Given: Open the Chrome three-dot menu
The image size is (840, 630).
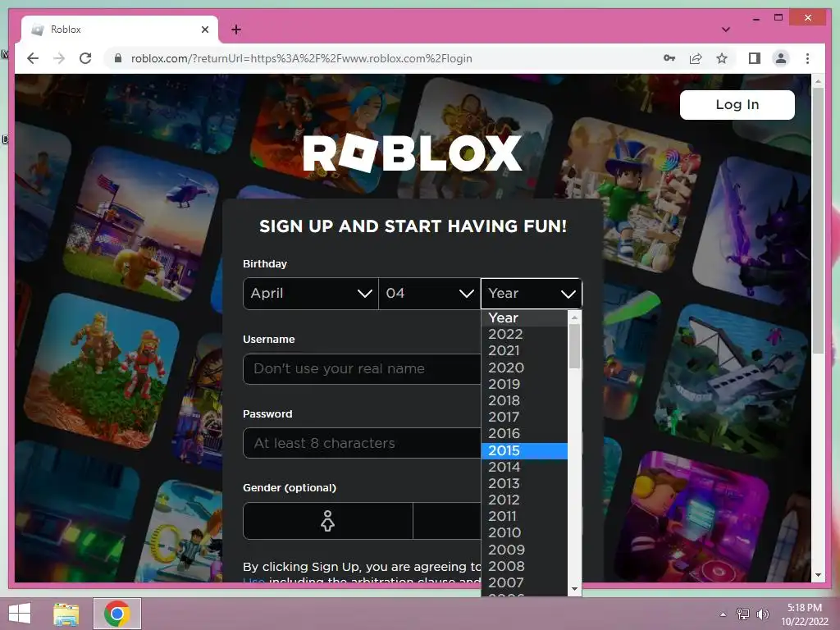Looking at the screenshot, I should click(807, 58).
